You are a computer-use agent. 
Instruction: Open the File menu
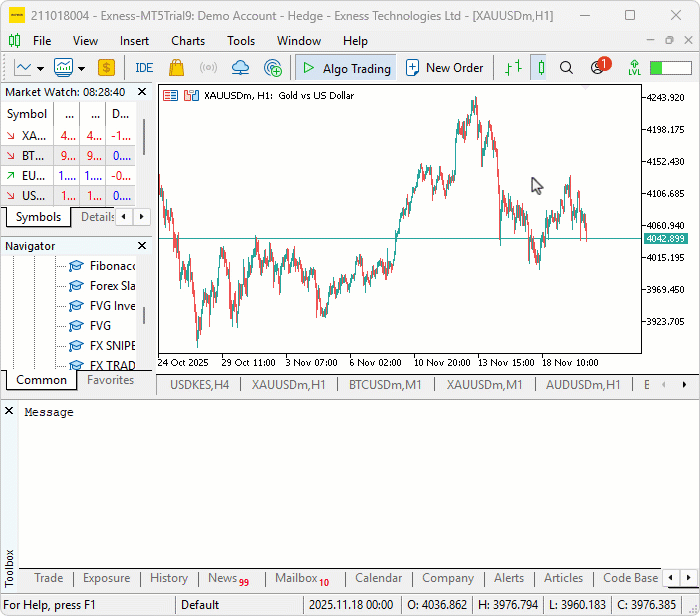[42, 41]
